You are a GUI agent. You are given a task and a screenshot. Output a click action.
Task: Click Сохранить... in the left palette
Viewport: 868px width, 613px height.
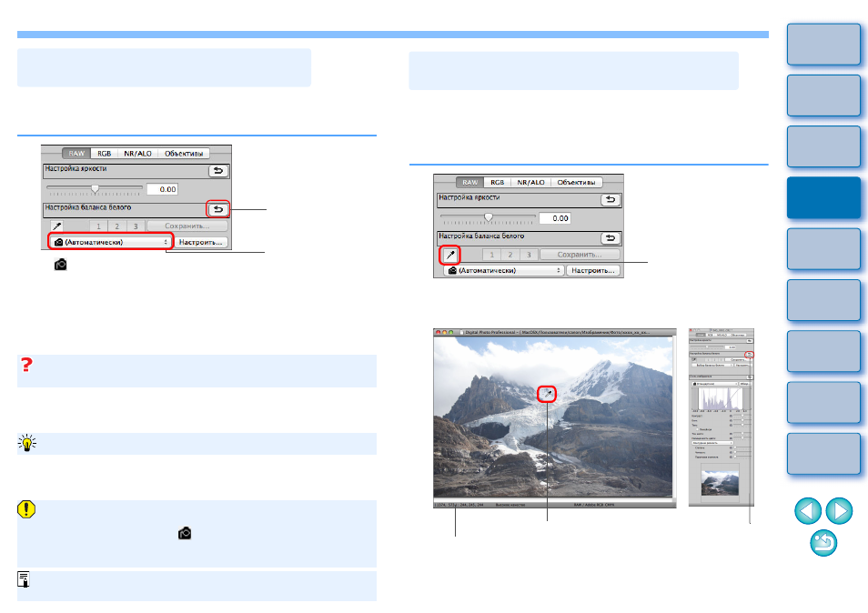pyautogui.click(x=187, y=226)
